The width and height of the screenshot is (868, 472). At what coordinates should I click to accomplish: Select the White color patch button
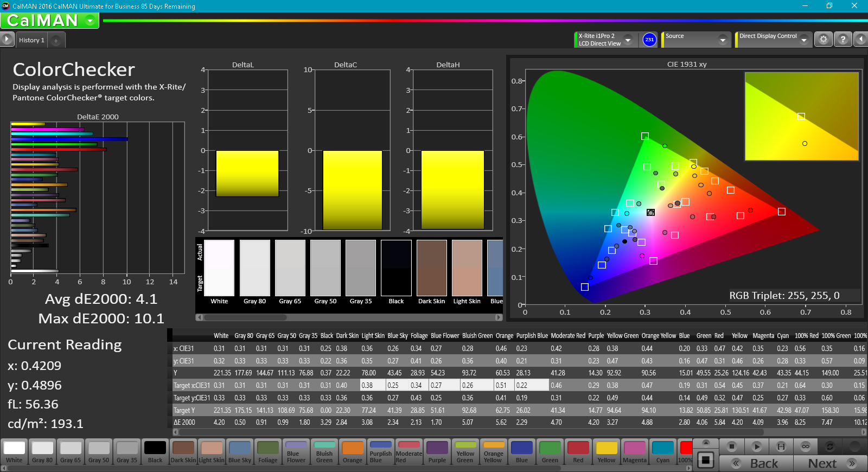coord(14,452)
